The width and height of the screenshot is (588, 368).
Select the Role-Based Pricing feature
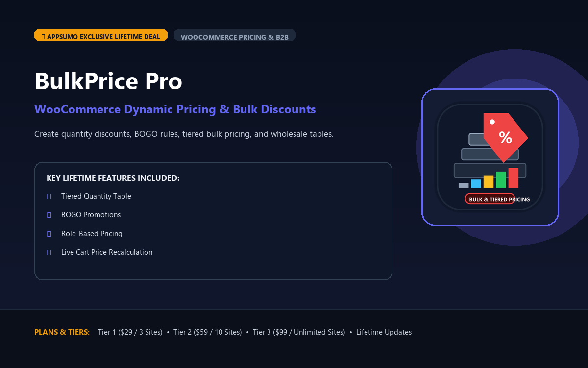92,234
